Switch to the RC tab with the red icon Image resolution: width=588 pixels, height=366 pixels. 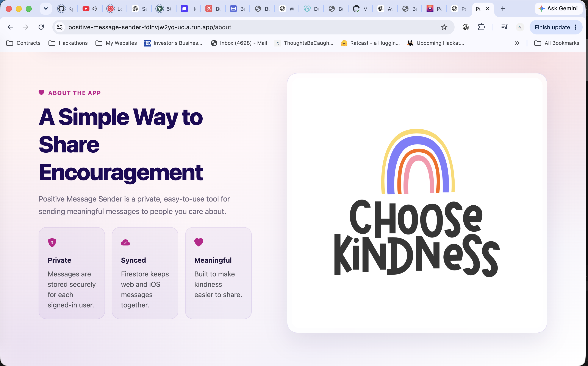tap(213, 9)
